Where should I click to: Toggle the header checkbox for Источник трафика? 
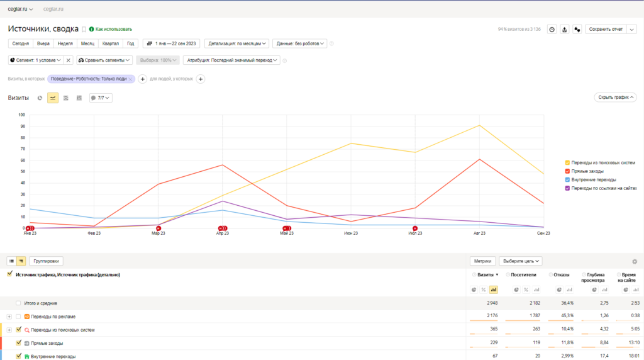point(10,274)
